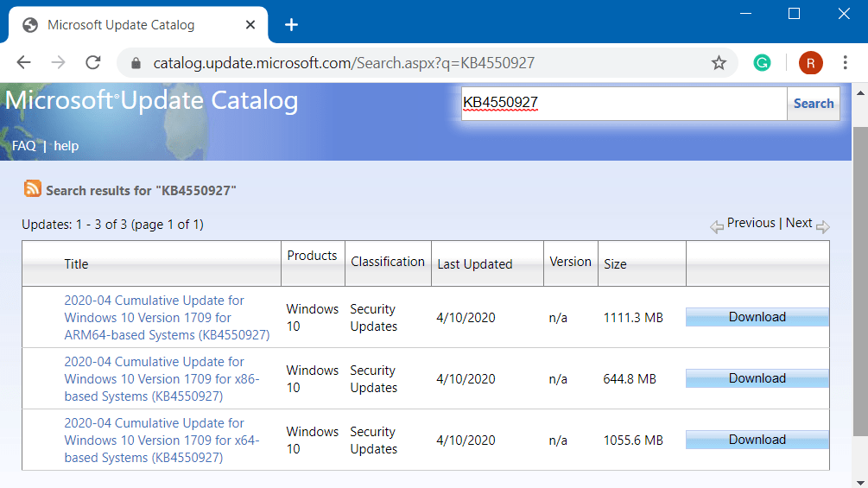This screenshot has height=488, width=868.
Task: Select the Microsoft Update Catalog tab
Action: click(x=138, y=25)
